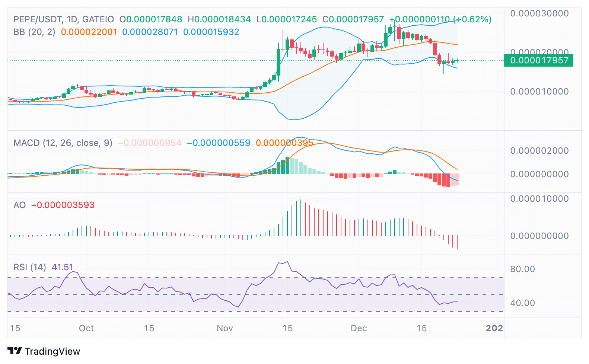Viewport: 589px width, 364px height.
Task: Click the RSI value 41.51
Action: (63, 267)
